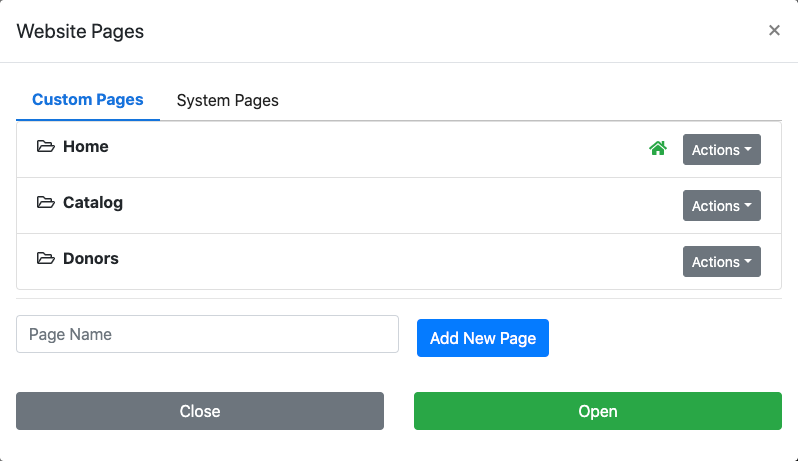The height and width of the screenshot is (461, 798).
Task: Click the caret arrow on Home's Actions
Action: 748,150
